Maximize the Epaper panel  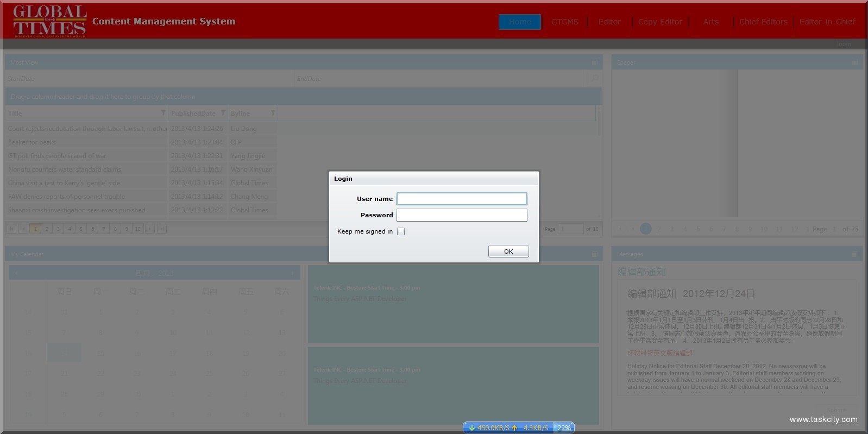[854, 62]
